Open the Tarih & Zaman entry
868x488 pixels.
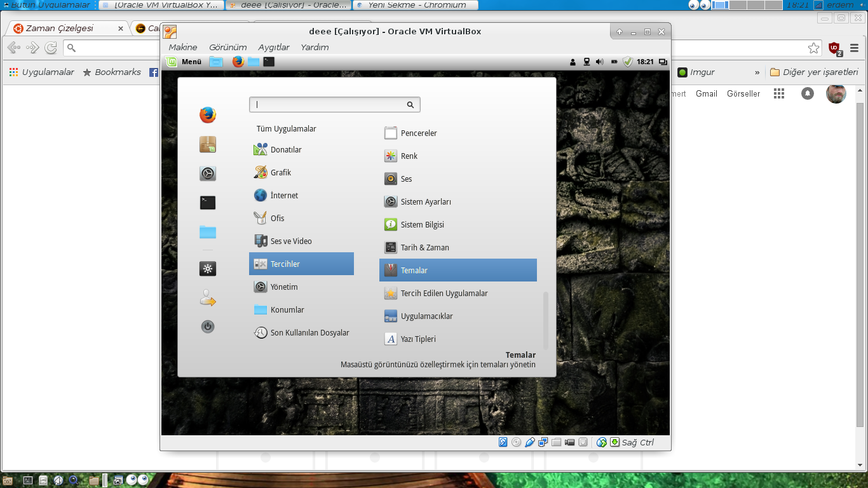[x=458, y=247]
